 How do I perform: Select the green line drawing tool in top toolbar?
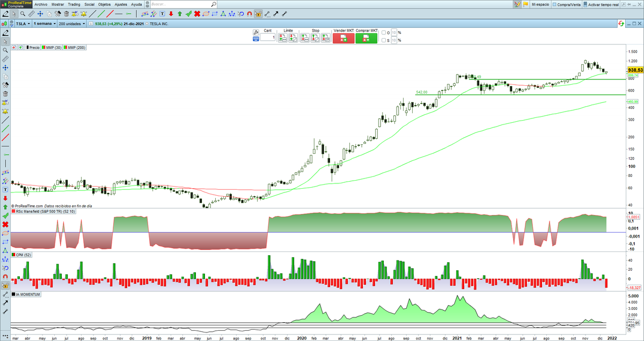tap(101, 13)
